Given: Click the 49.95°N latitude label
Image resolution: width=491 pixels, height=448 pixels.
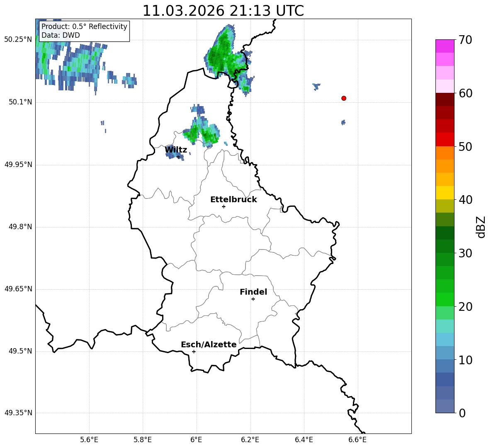Looking at the screenshot, I should pyautogui.click(x=18, y=165).
